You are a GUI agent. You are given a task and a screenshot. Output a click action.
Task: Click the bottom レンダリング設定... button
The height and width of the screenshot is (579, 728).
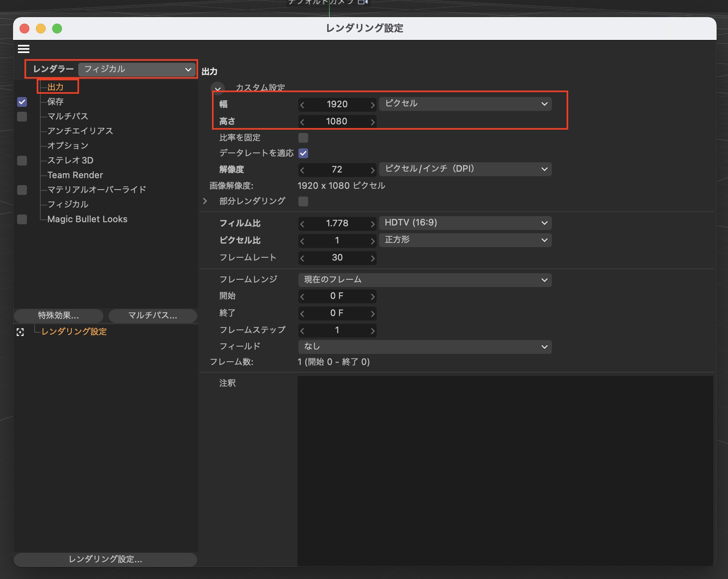pyautogui.click(x=105, y=559)
